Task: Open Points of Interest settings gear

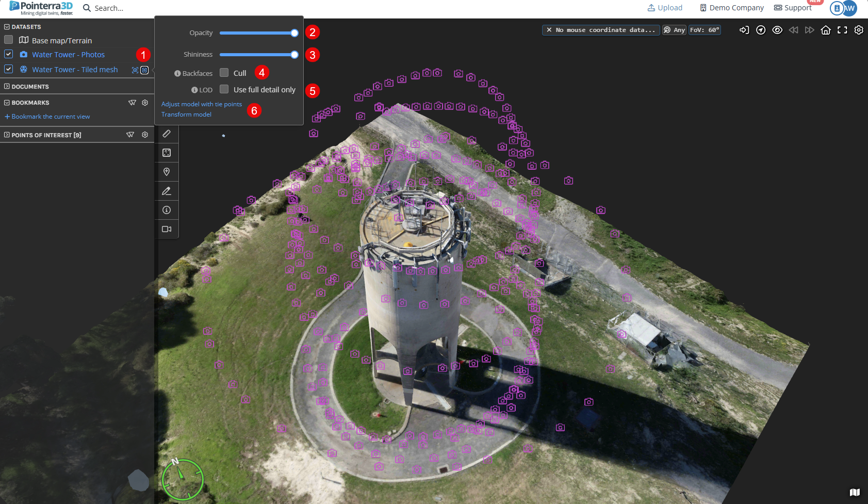Action: coord(145,135)
